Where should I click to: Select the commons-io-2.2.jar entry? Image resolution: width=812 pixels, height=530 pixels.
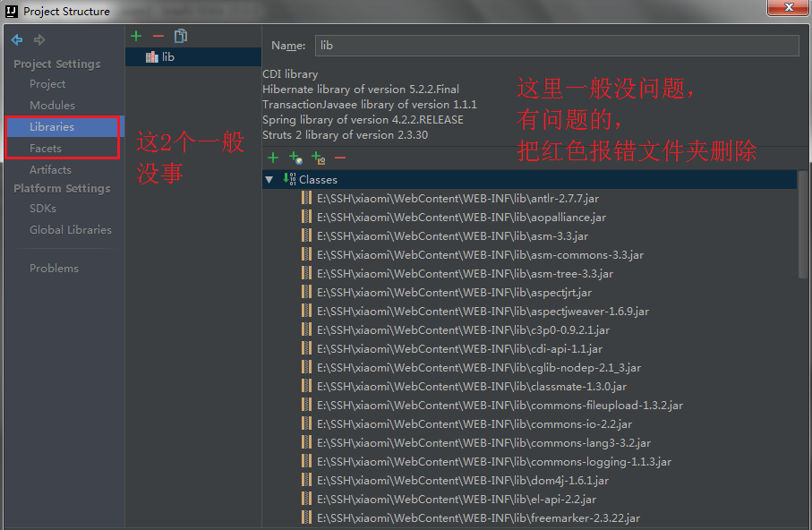point(474,424)
